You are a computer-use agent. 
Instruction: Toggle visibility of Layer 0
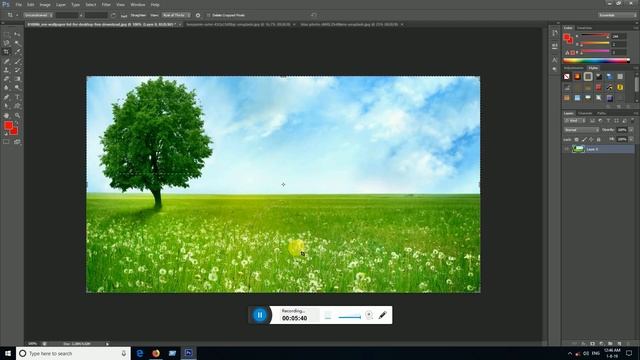coord(567,149)
